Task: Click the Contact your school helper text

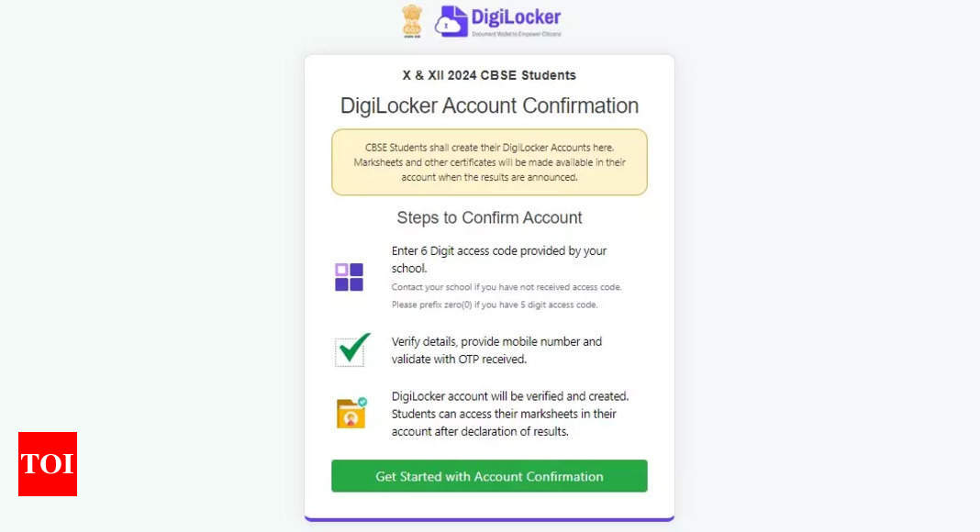Action: 506,287
